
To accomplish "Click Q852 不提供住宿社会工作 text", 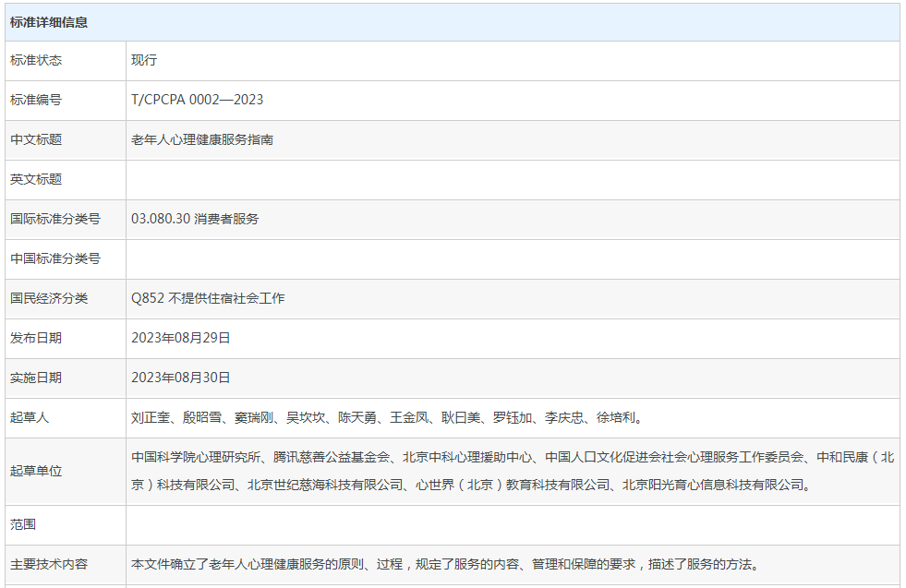I will coord(208,298).
